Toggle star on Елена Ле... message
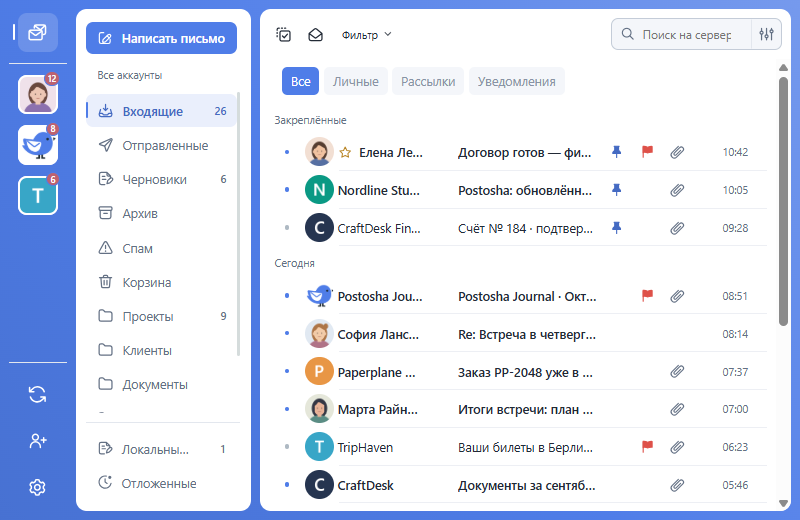 coord(345,152)
